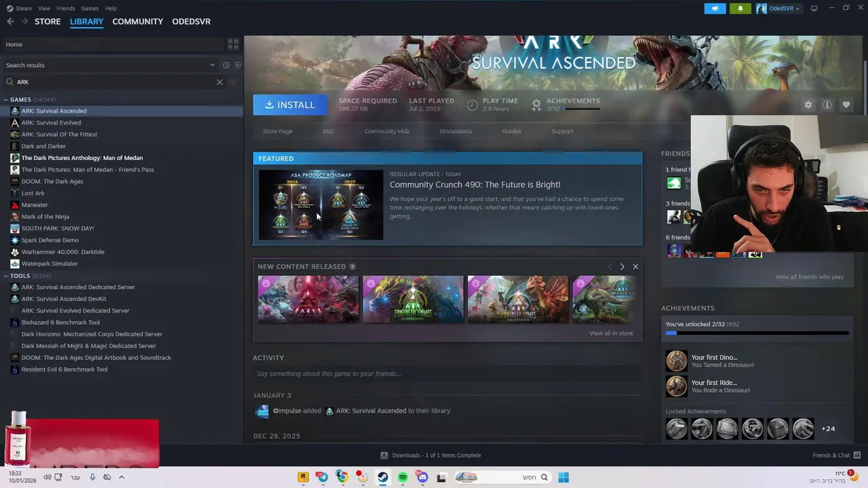The width and height of the screenshot is (868, 488).
Task: Open the Store Page link
Action: pos(277,131)
